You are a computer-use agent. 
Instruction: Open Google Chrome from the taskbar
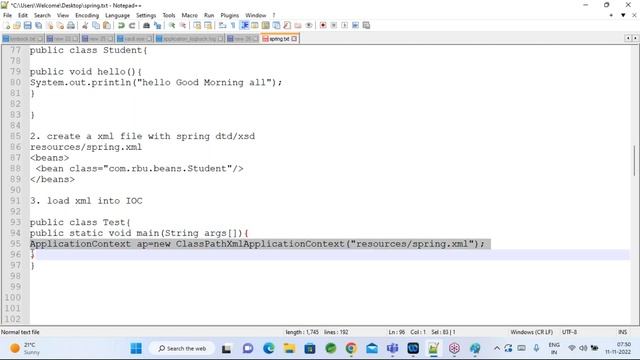coord(351,348)
